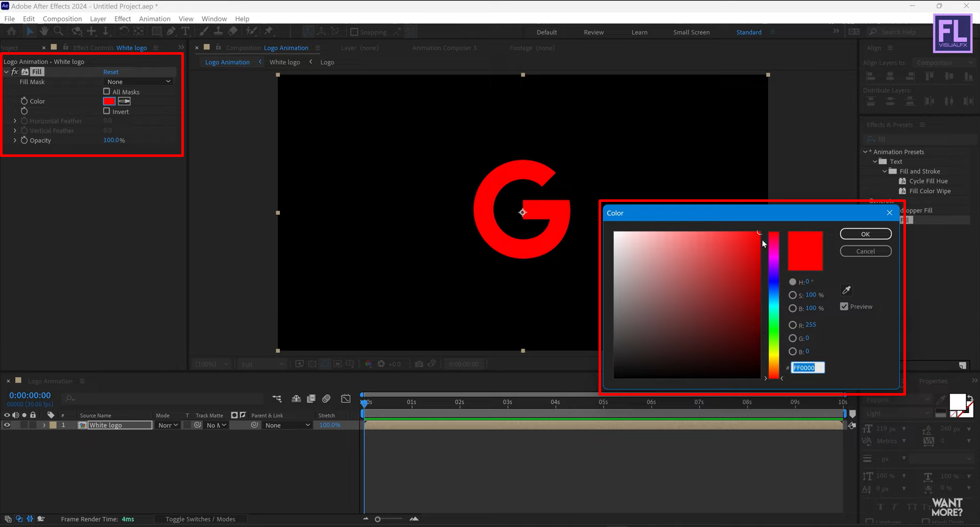Toggle the Color property stopwatch
Screen dimensions: 980x527
pos(24,101)
